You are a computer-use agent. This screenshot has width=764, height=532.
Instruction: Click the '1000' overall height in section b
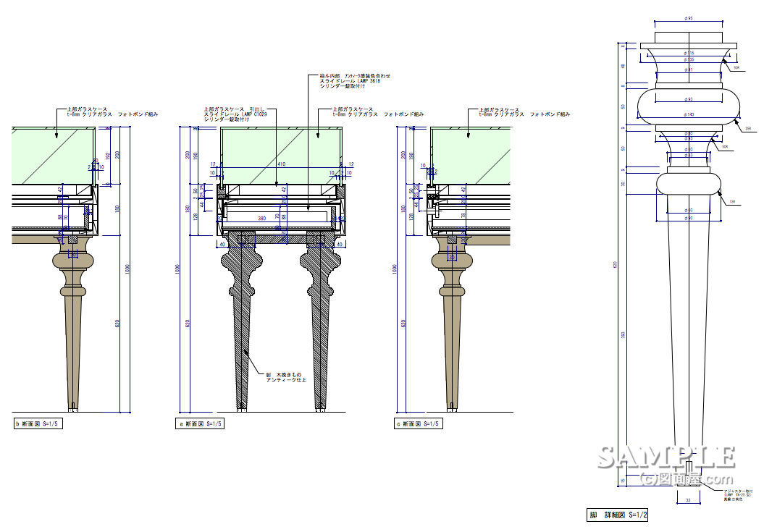coord(127,269)
